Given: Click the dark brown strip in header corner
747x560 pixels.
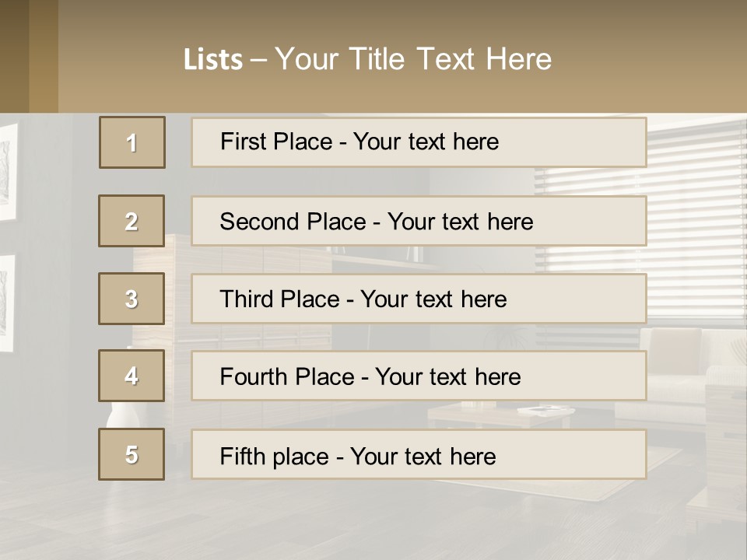Looking at the screenshot, I should (29, 56).
